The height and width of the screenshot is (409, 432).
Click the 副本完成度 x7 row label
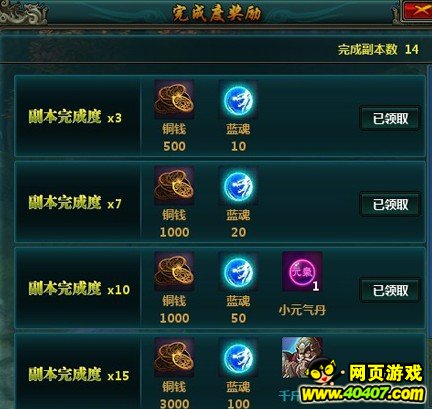(x=75, y=203)
